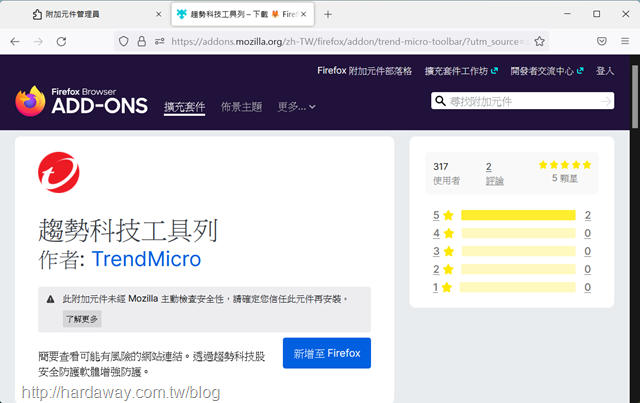This screenshot has height=403, width=640.
Task: Click the warning triangle icon
Action: [x=51, y=299]
